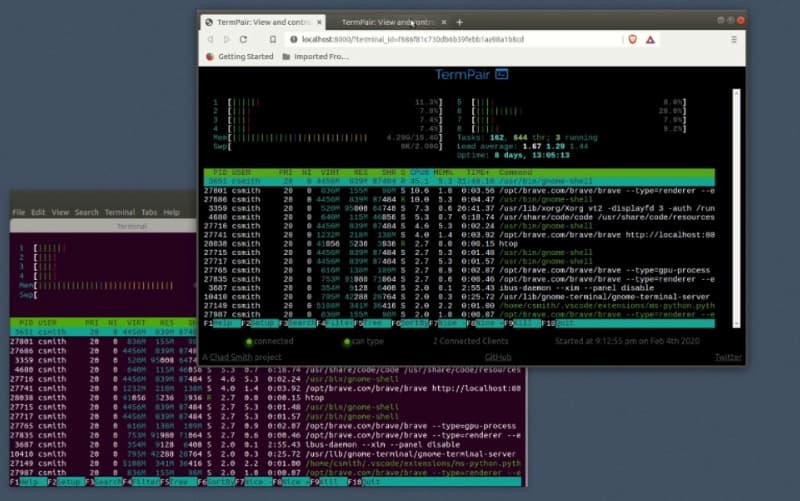Reload the TermPair page

tap(243, 39)
